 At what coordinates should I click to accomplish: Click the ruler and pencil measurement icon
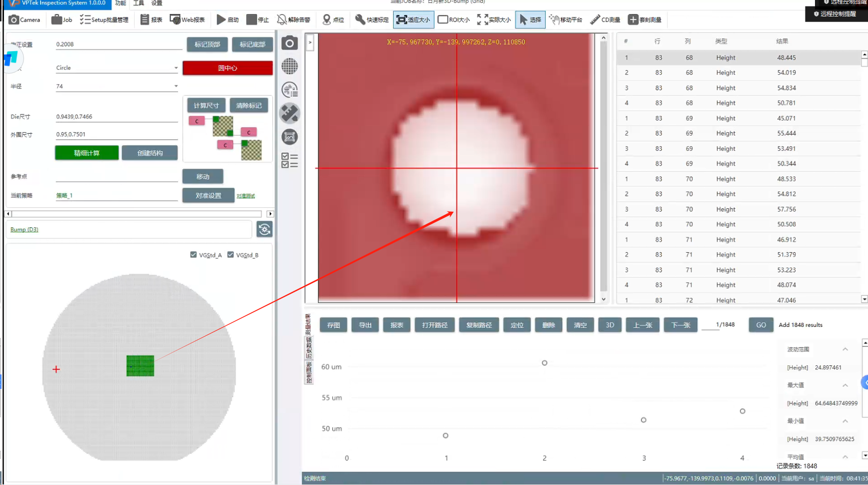(290, 113)
